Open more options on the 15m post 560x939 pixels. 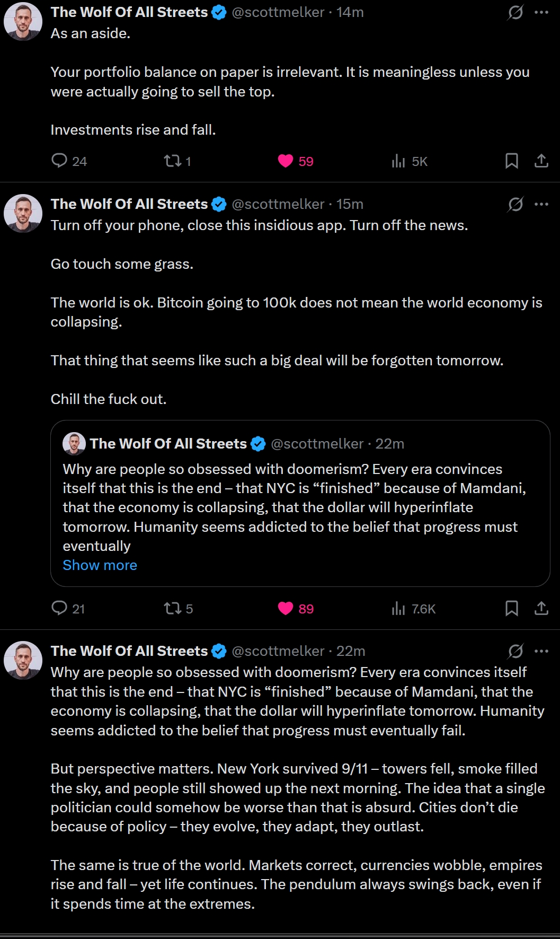(541, 204)
